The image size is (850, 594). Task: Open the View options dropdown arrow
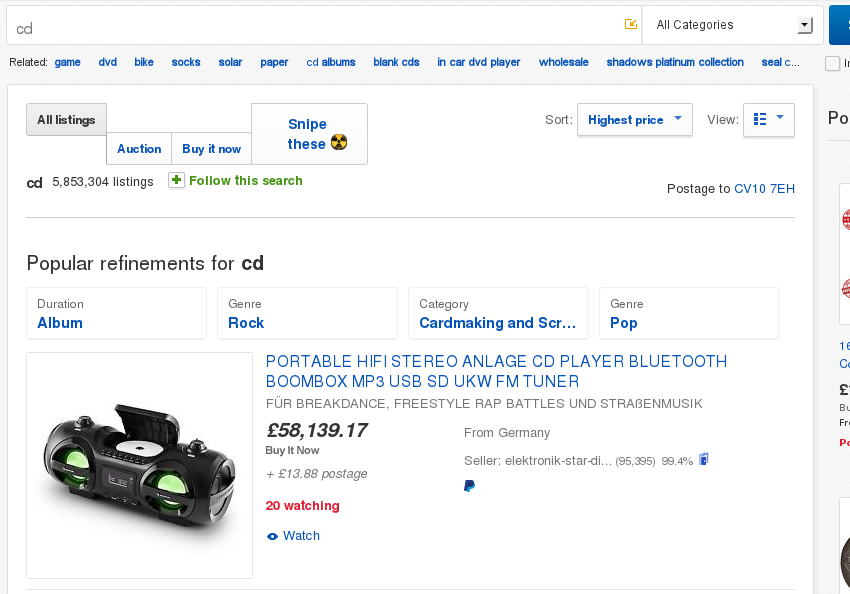pyautogui.click(x=780, y=117)
